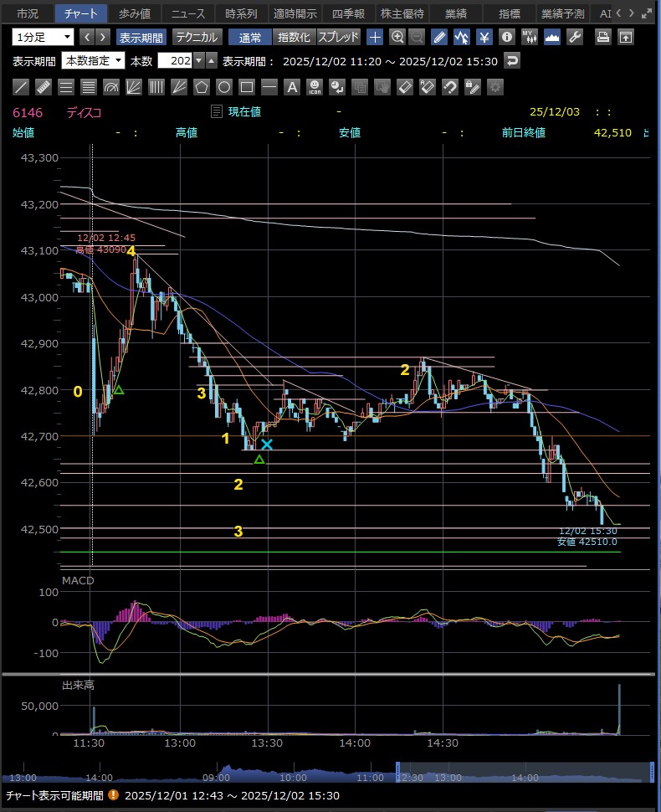661x812 pixels.
Task: Click the 表示期間 button
Action: pos(141,37)
